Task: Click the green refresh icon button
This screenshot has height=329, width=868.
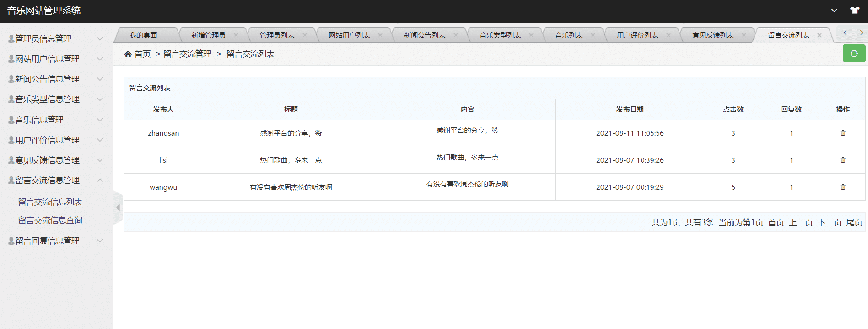Action: click(854, 54)
